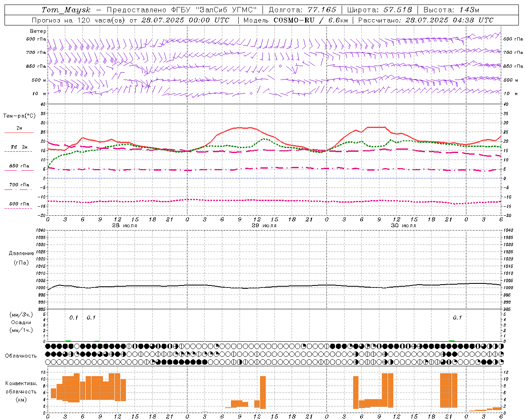Screen dimensions: 525x420
Task: Click the Td 2м dew point legend label
Action: (19, 147)
